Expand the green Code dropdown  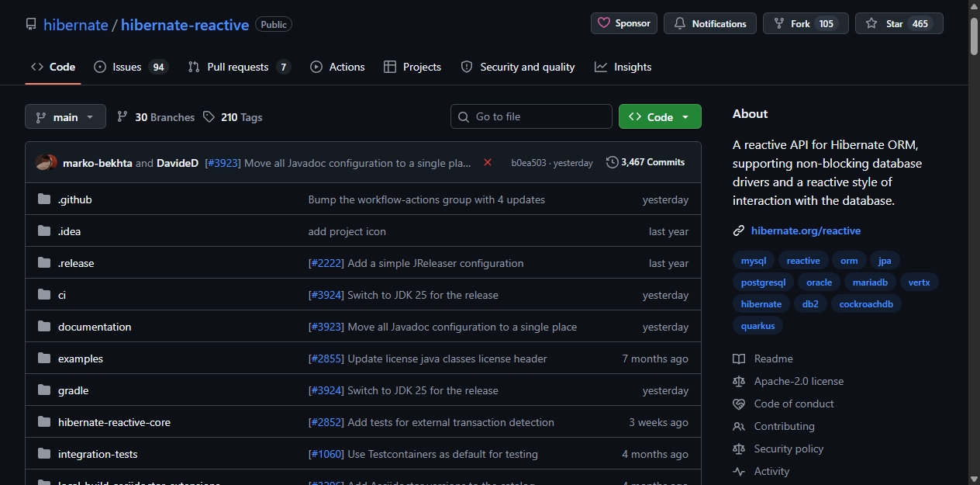660,116
